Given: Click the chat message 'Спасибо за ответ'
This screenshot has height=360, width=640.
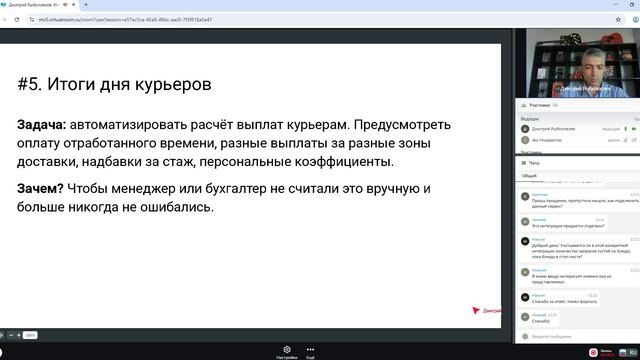Looking at the screenshot, I should click(x=564, y=302).
